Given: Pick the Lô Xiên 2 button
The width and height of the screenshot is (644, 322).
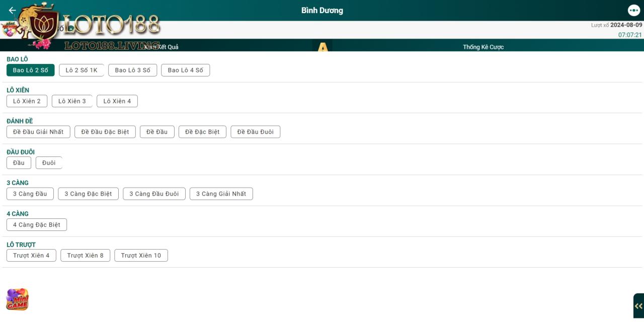Looking at the screenshot, I should pos(27,101).
